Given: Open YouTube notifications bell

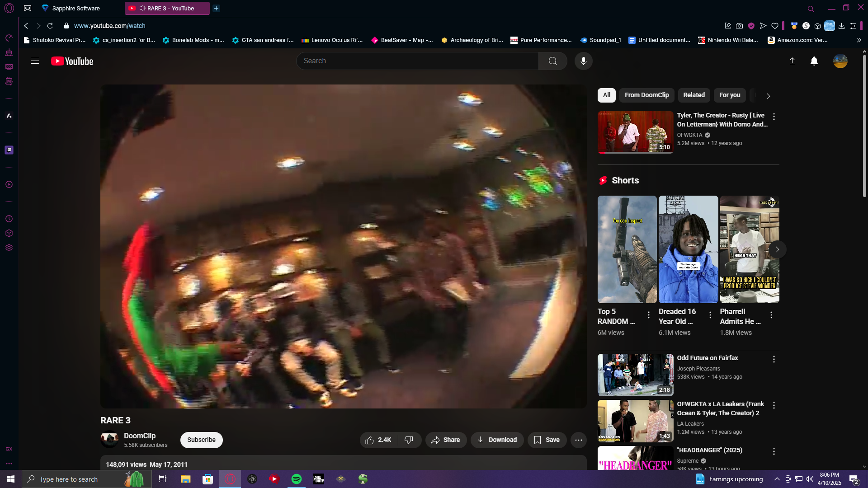Looking at the screenshot, I should [x=814, y=61].
